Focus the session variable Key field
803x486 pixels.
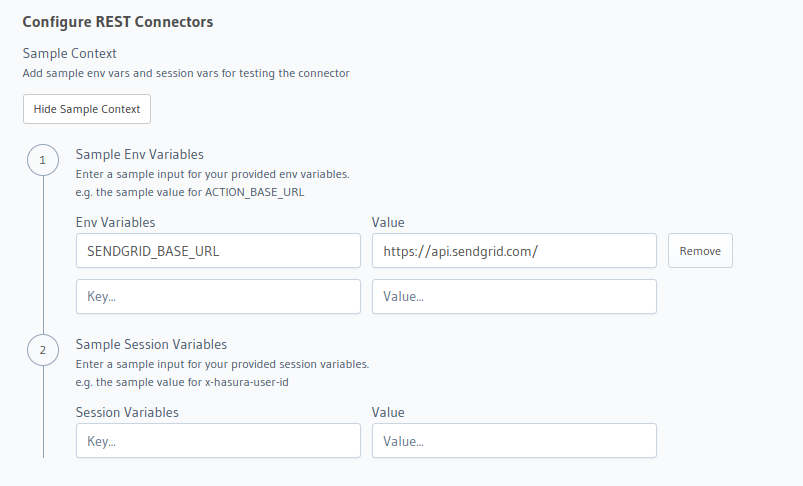(x=218, y=441)
